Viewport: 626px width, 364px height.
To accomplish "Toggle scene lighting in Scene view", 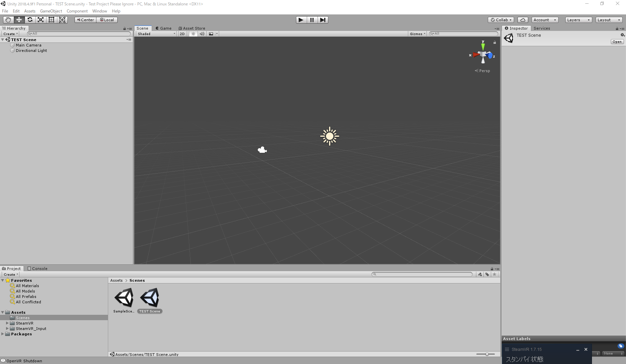I will click(x=193, y=34).
